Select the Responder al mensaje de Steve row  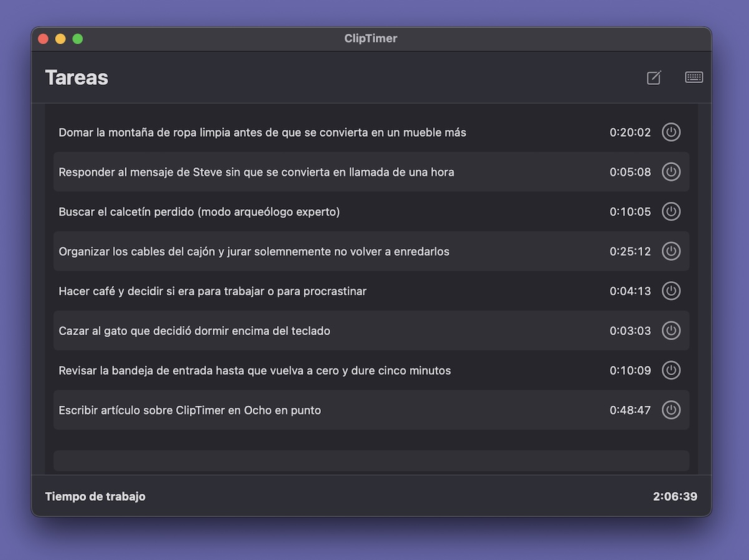(x=371, y=172)
